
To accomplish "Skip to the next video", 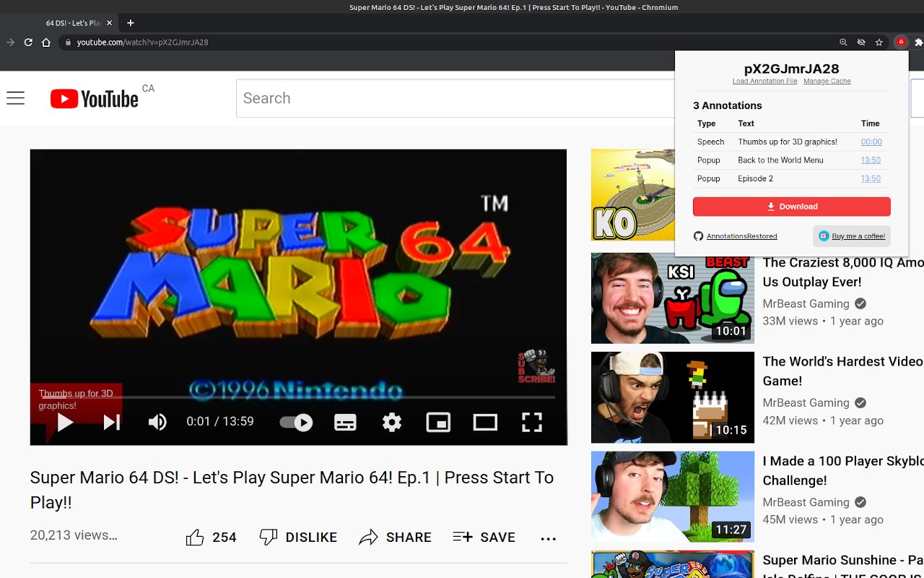I will [112, 422].
